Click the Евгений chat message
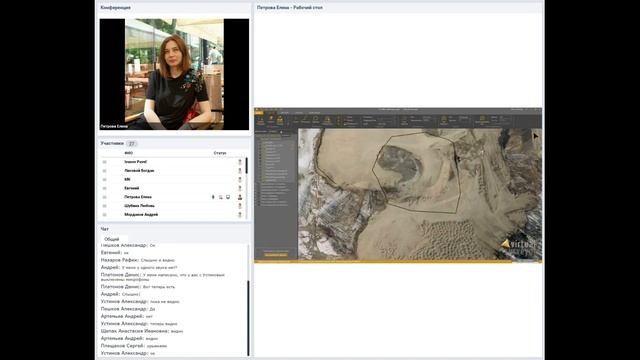The image size is (640, 360). click(x=114, y=253)
